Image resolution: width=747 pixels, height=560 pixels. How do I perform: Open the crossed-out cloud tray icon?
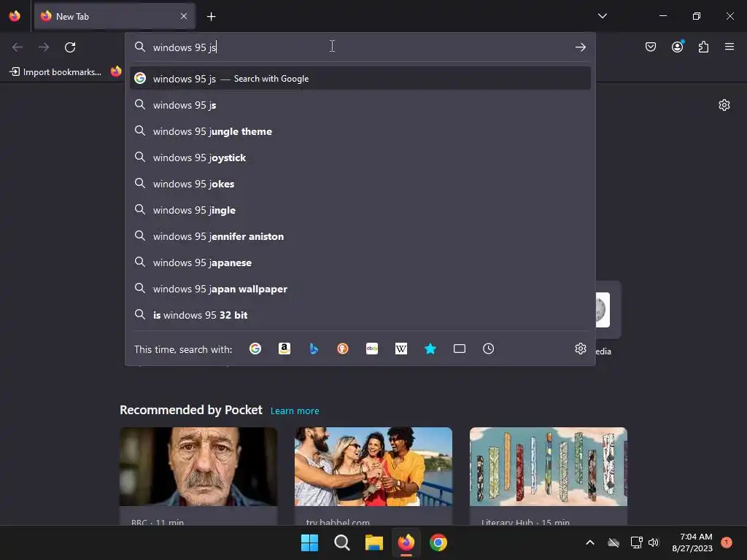click(x=614, y=542)
